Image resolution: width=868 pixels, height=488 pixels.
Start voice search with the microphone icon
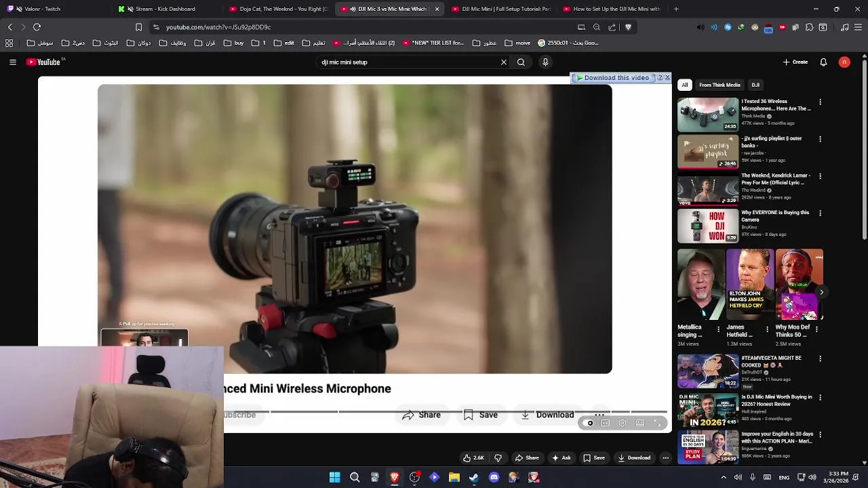[545, 62]
